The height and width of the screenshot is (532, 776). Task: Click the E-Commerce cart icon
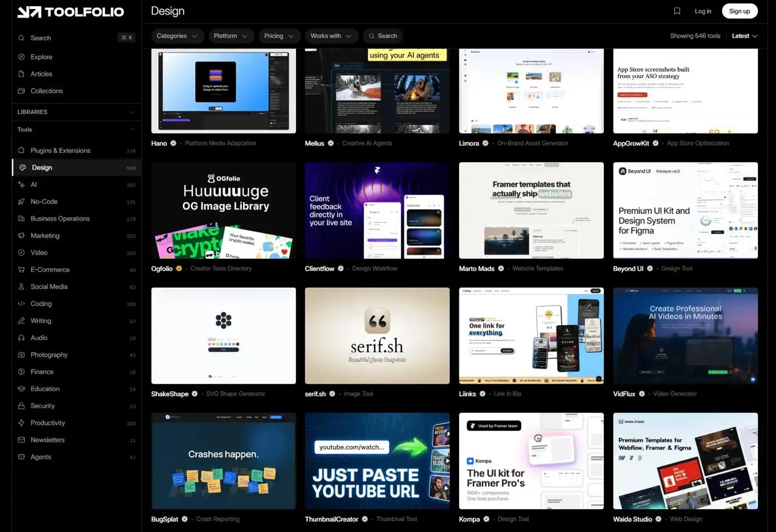tap(22, 270)
